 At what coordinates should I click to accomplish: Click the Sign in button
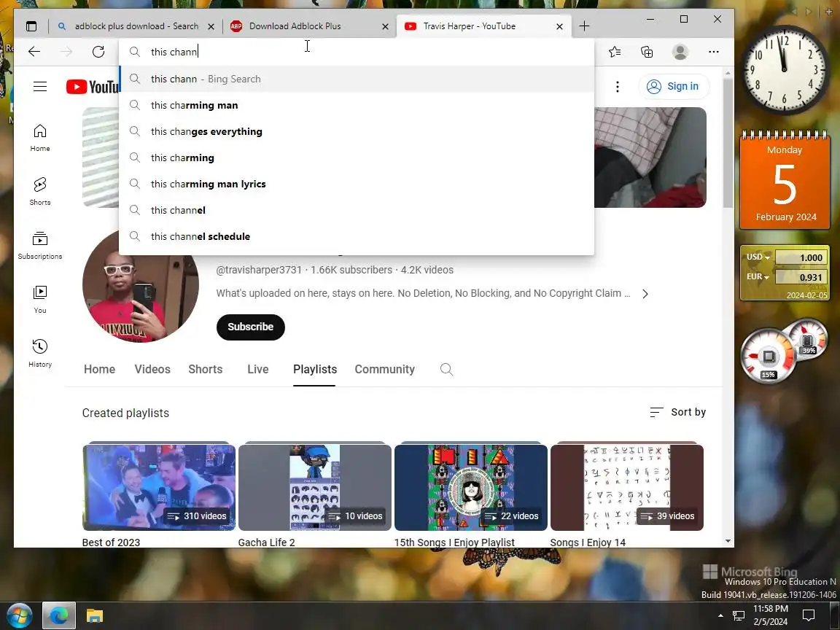click(674, 86)
